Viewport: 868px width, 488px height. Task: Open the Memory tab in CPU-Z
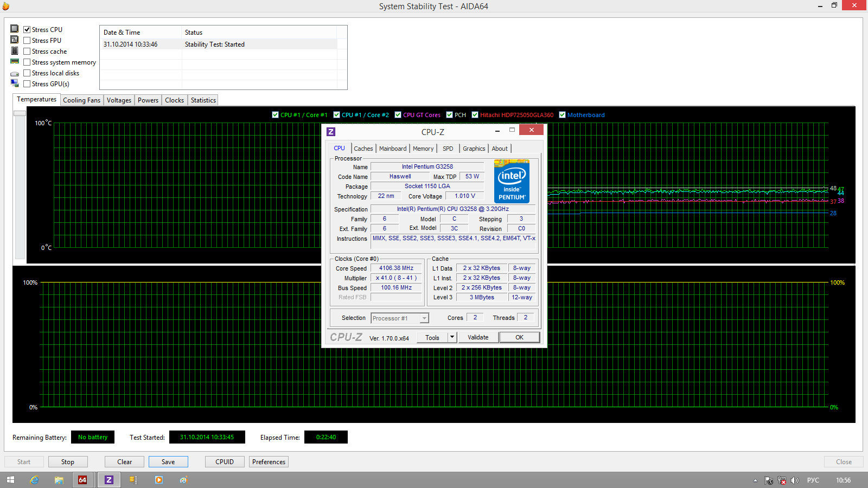pyautogui.click(x=423, y=149)
